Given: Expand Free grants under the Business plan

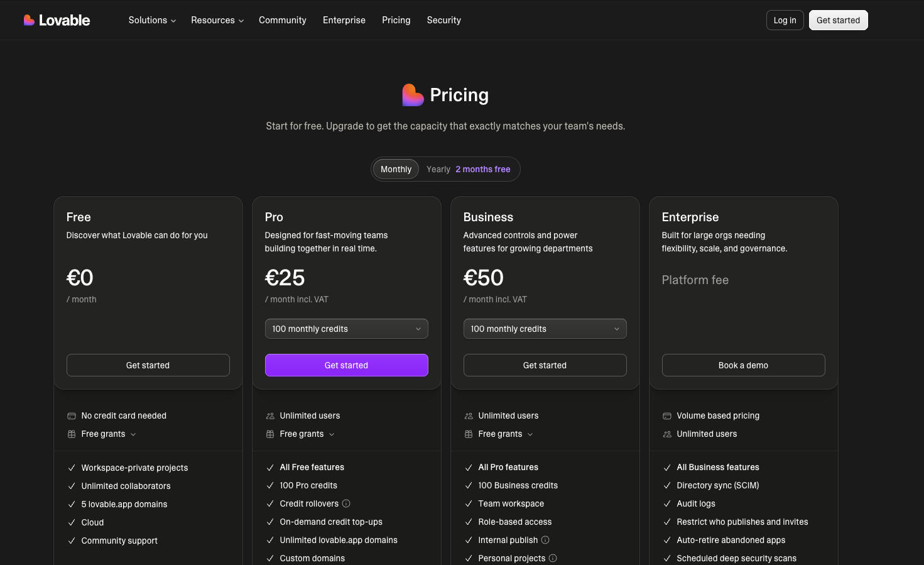Looking at the screenshot, I should (x=506, y=434).
